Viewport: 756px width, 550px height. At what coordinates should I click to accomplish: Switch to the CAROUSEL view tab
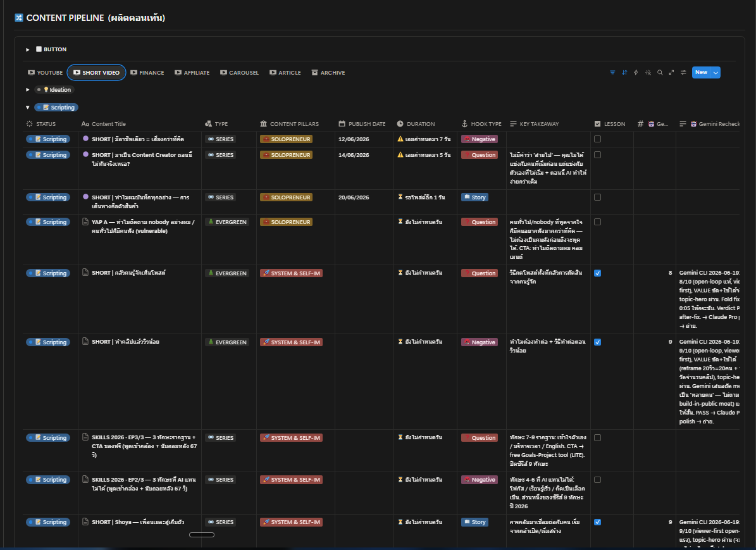[x=240, y=73]
